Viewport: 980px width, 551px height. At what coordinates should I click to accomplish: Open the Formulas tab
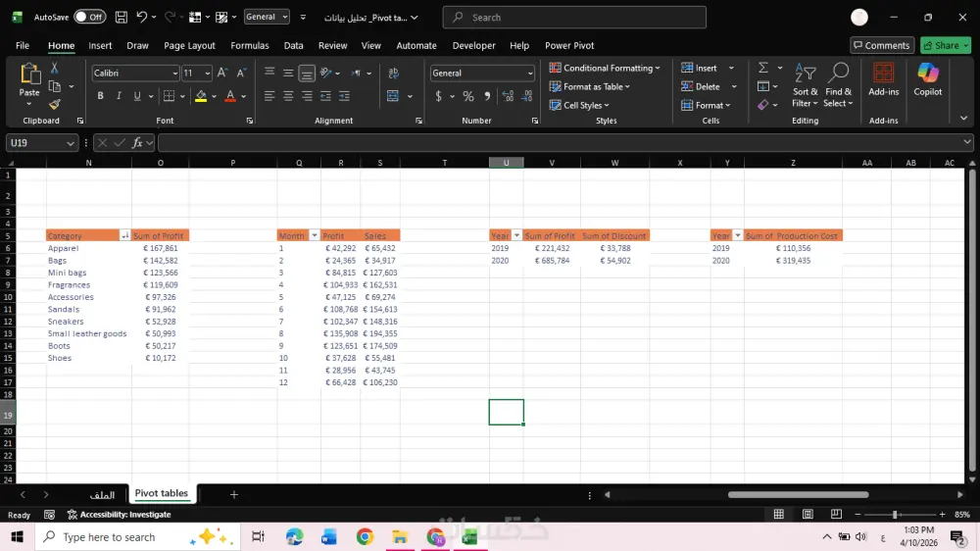point(249,46)
